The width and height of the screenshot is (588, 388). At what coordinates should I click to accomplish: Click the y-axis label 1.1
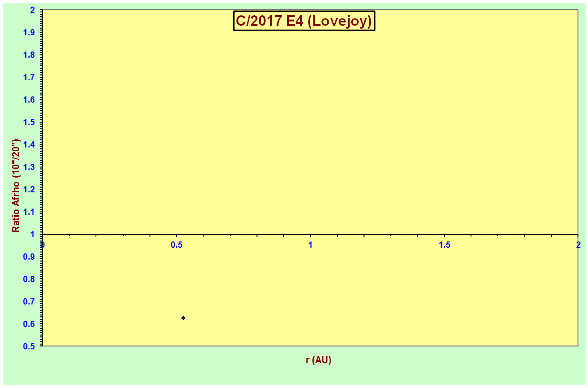pos(29,211)
